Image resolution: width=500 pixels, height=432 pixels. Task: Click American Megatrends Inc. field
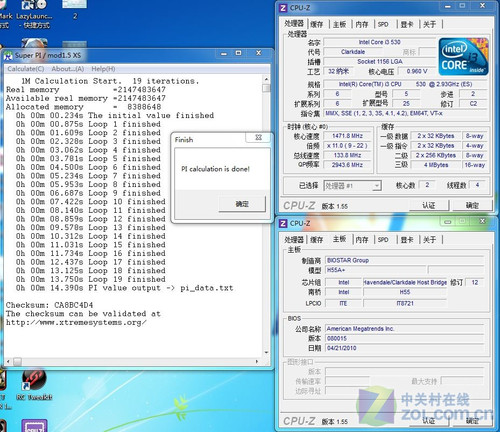pyautogui.click(x=404, y=329)
